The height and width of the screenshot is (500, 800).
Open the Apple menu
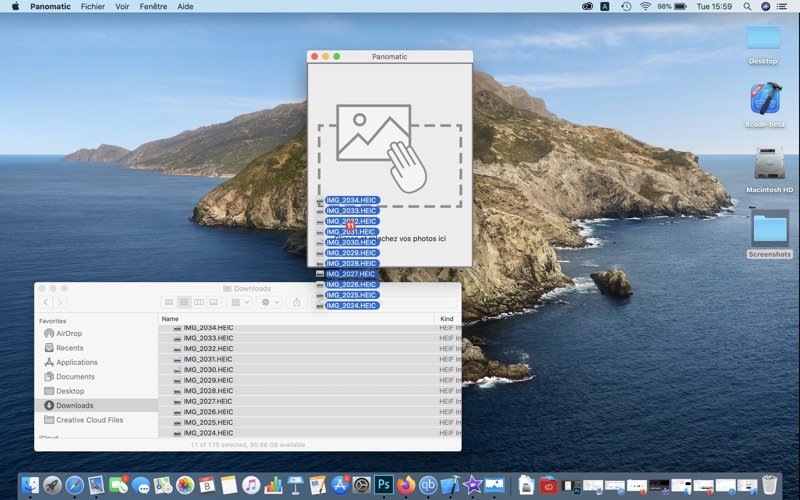pyautogui.click(x=15, y=7)
